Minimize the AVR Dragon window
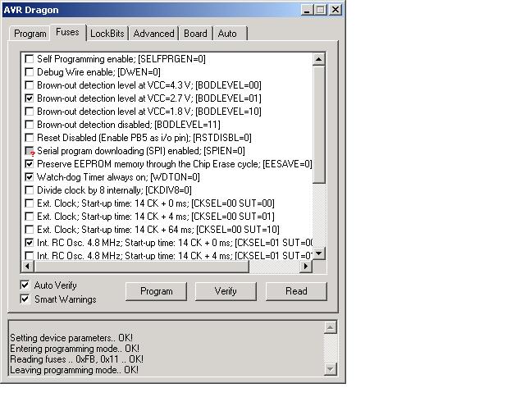Image resolution: width=525 pixels, height=420 pixels. tap(306, 10)
